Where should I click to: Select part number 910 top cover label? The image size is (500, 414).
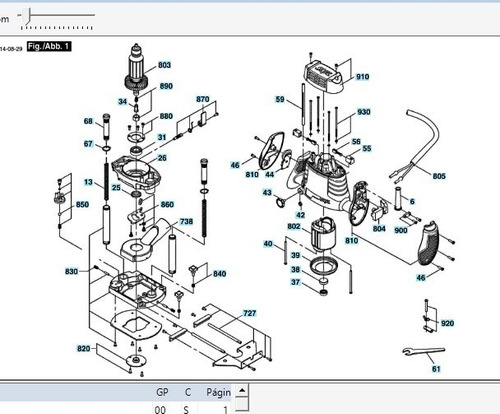click(363, 77)
